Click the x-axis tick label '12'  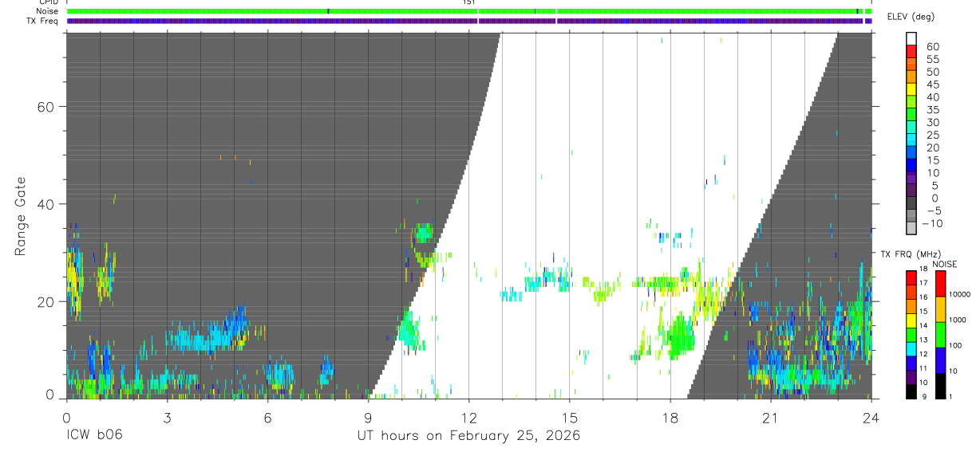(x=468, y=417)
